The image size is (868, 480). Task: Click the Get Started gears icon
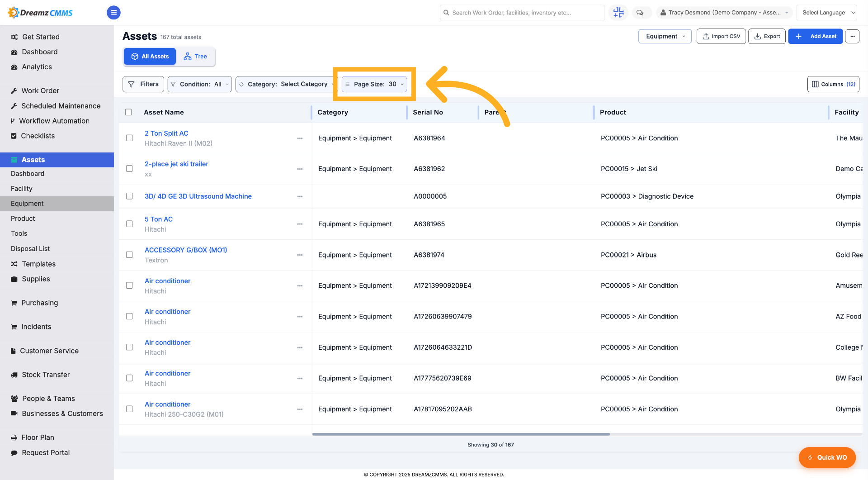(14, 37)
